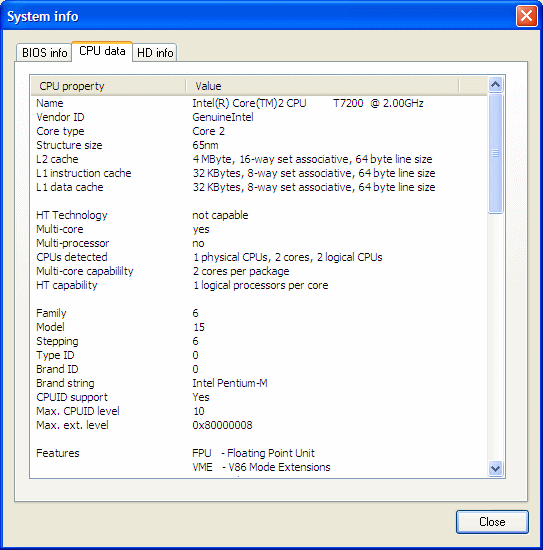
Task: Click 'FPU - Floating Point Unit' entry
Action: [253, 453]
